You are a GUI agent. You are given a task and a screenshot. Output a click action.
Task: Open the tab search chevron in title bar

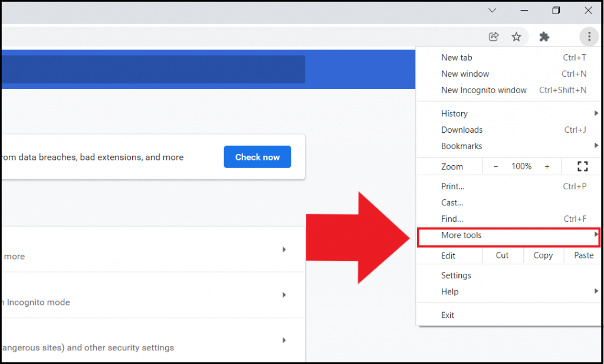492,11
